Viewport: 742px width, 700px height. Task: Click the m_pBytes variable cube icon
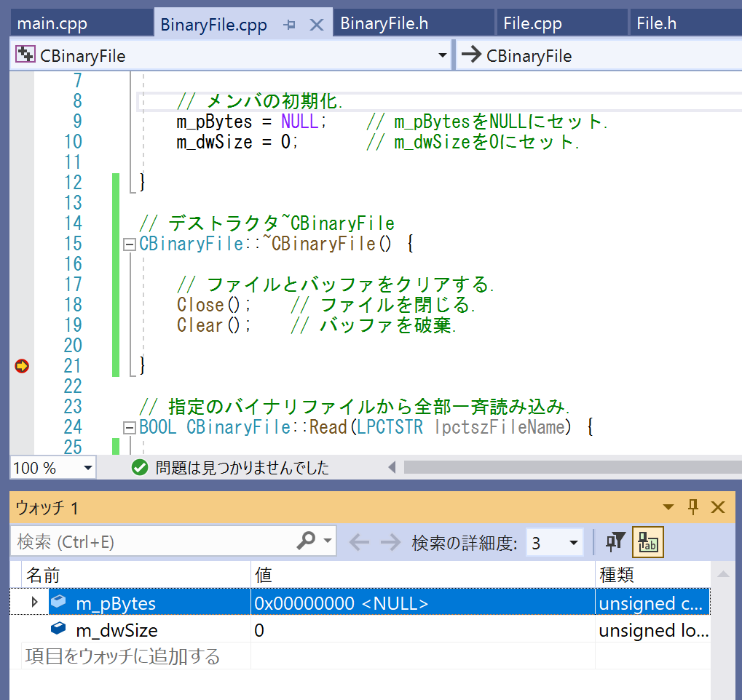58,601
